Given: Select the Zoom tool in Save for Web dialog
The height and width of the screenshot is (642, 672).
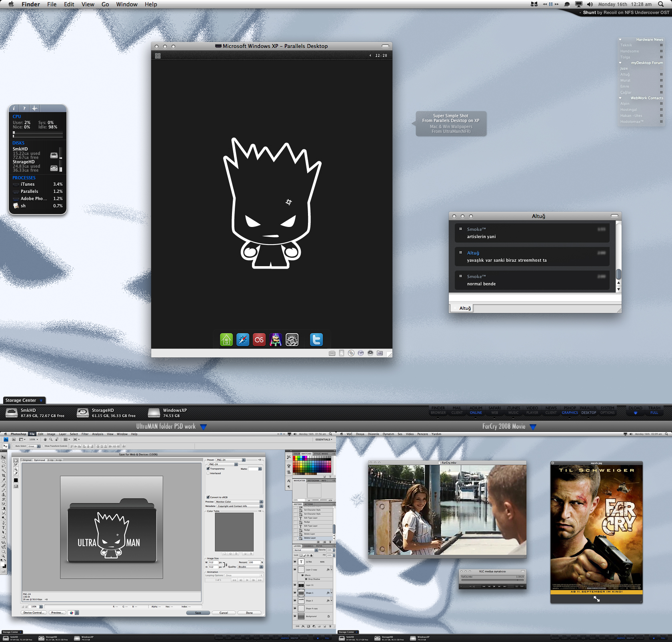Looking at the screenshot, I should pos(16,469).
